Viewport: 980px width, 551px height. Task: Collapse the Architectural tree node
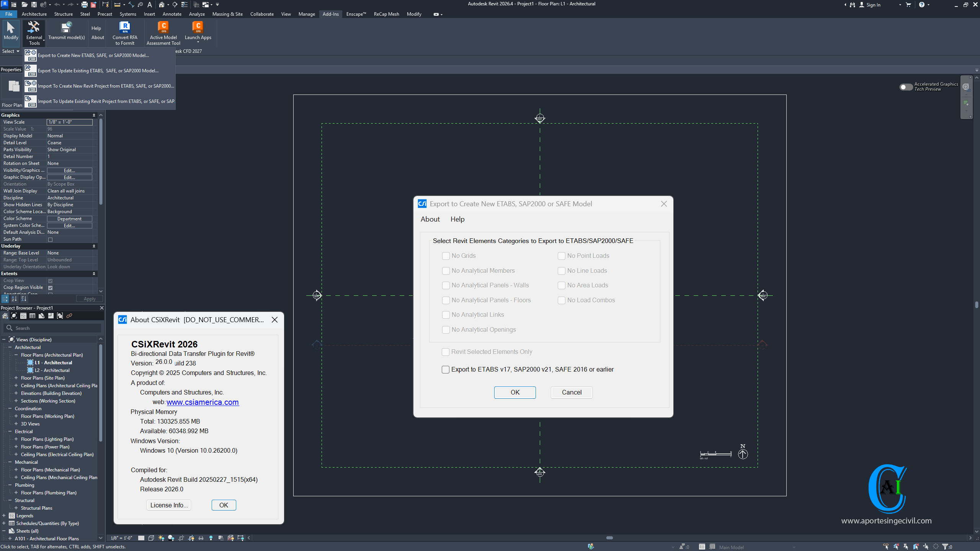coord(10,347)
